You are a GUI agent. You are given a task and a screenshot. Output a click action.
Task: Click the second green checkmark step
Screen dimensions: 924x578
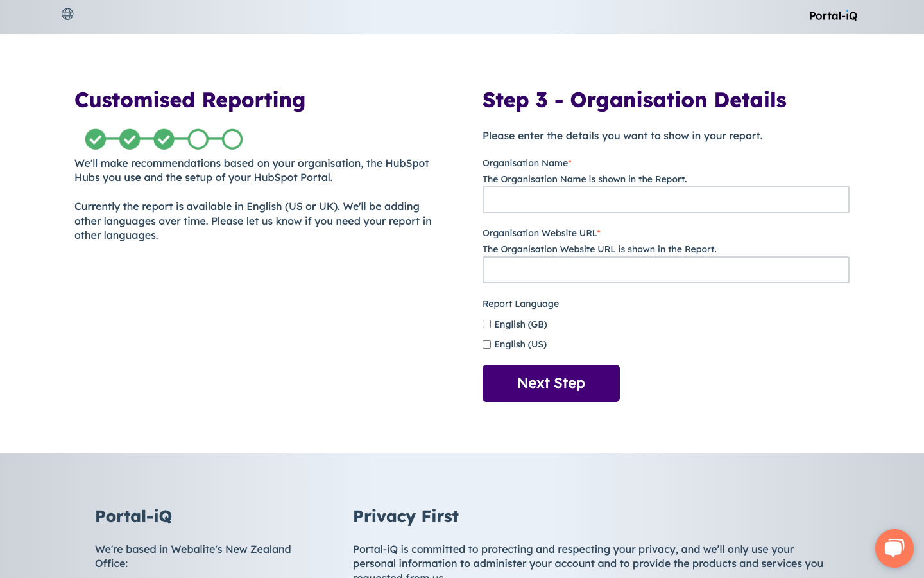click(x=130, y=139)
